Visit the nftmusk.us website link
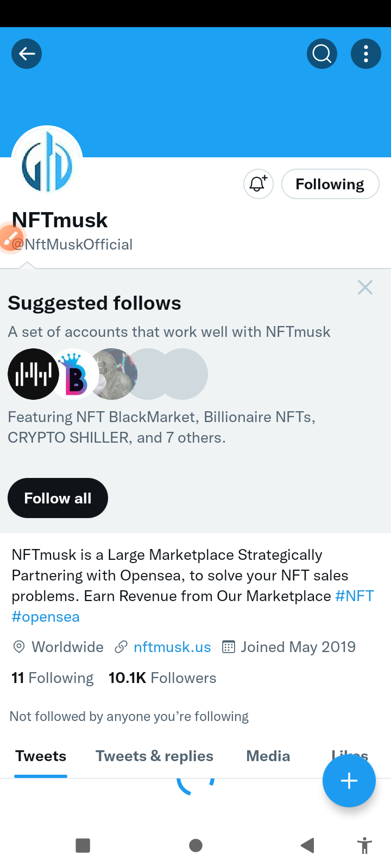Screen dimensions: 391x868 pyautogui.click(x=172, y=647)
